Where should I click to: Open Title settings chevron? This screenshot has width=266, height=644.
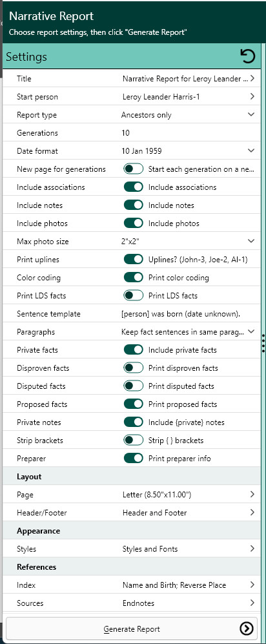tap(252, 78)
